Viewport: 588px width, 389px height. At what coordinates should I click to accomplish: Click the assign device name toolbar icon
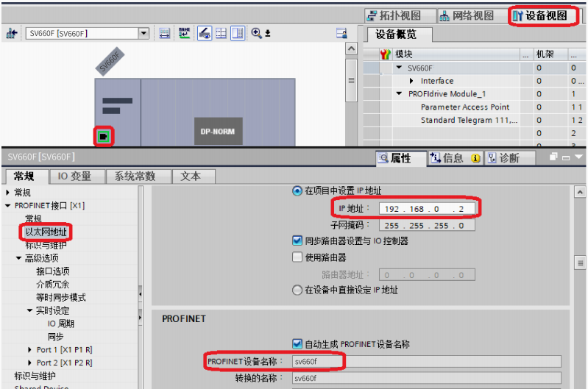184,33
